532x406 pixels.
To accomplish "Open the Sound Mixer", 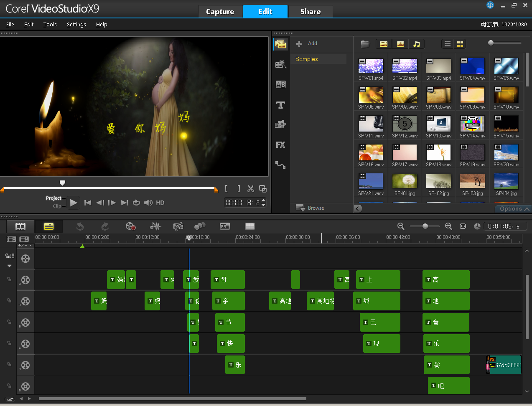I will tap(155, 226).
